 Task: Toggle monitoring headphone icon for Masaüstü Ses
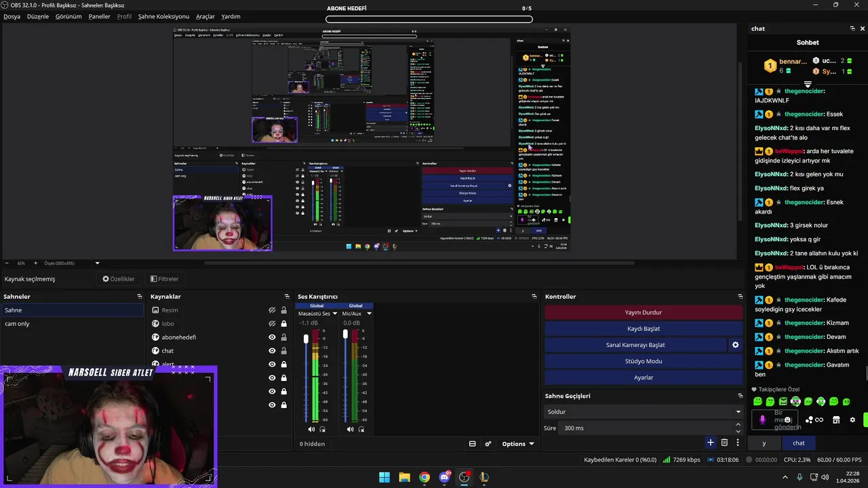point(323,429)
